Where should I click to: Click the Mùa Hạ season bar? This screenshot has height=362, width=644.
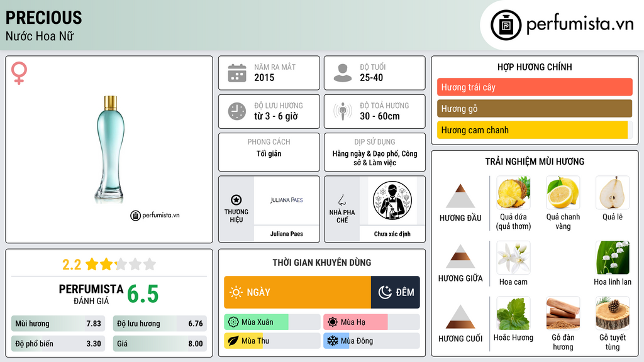tap(371, 322)
